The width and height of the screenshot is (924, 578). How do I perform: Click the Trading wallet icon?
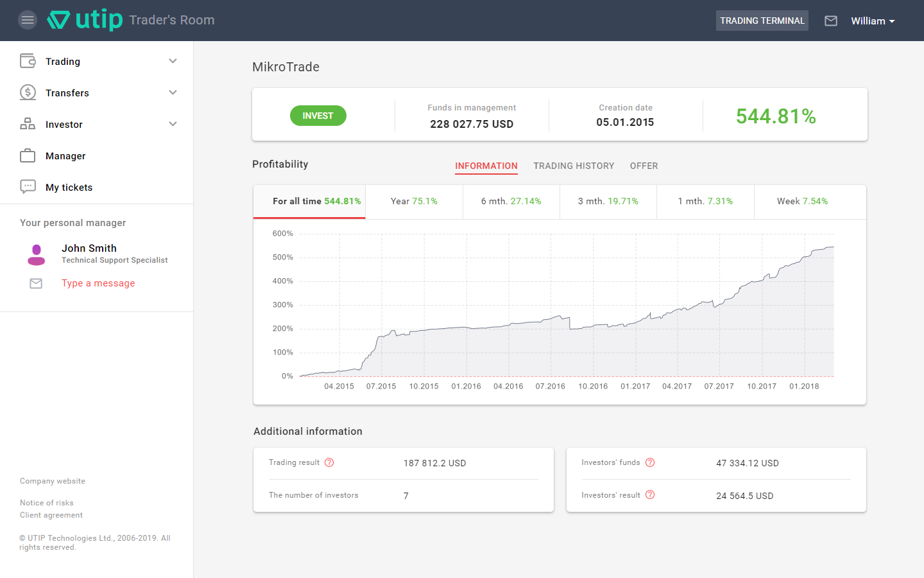28,61
